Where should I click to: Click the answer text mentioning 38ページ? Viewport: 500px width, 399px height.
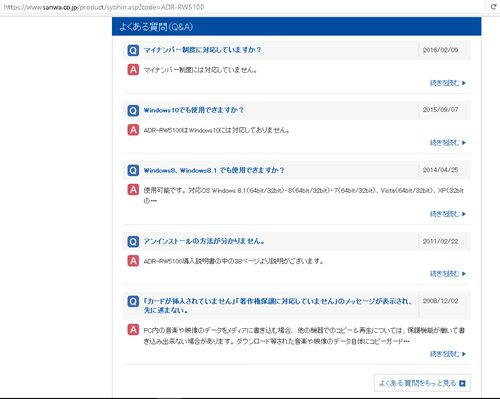pos(234,261)
